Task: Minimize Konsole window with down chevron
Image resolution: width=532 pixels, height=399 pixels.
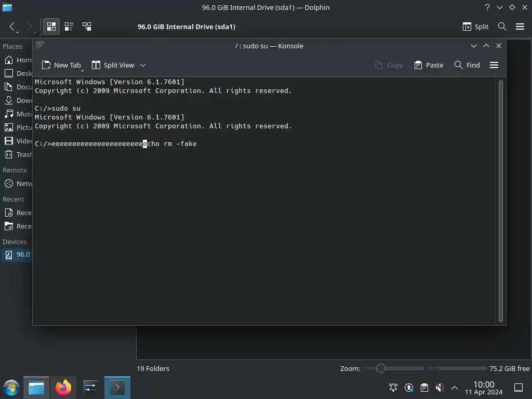Action: point(474,46)
